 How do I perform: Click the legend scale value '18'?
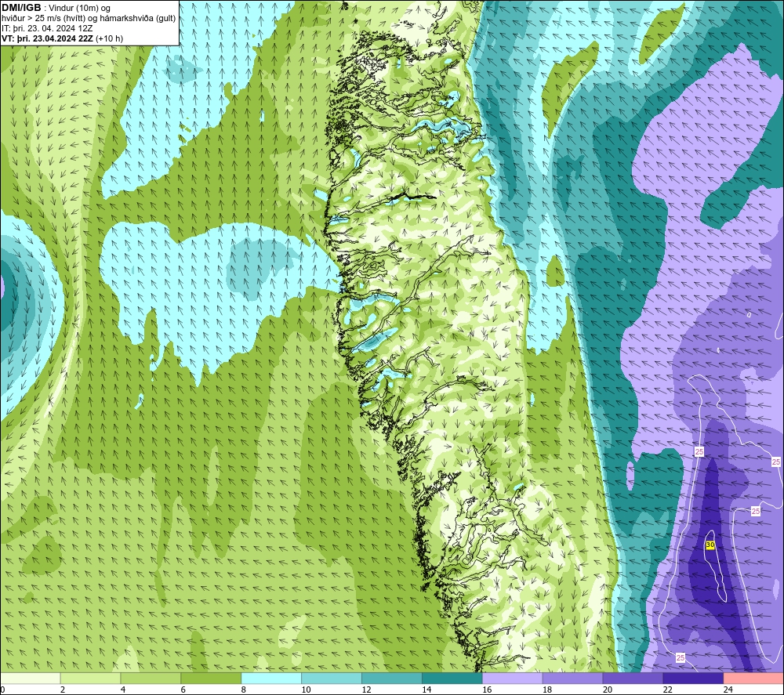click(547, 690)
